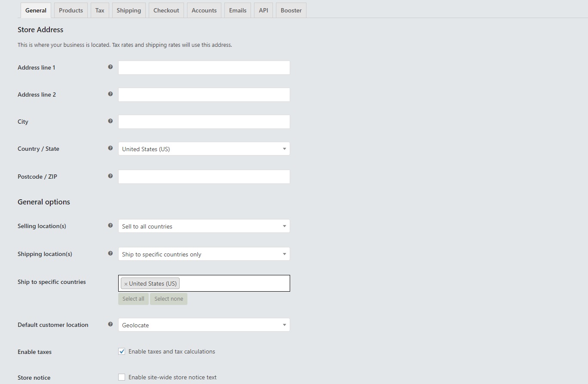The width and height of the screenshot is (588, 384).
Task: Open the Booster tab
Action: click(x=291, y=10)
